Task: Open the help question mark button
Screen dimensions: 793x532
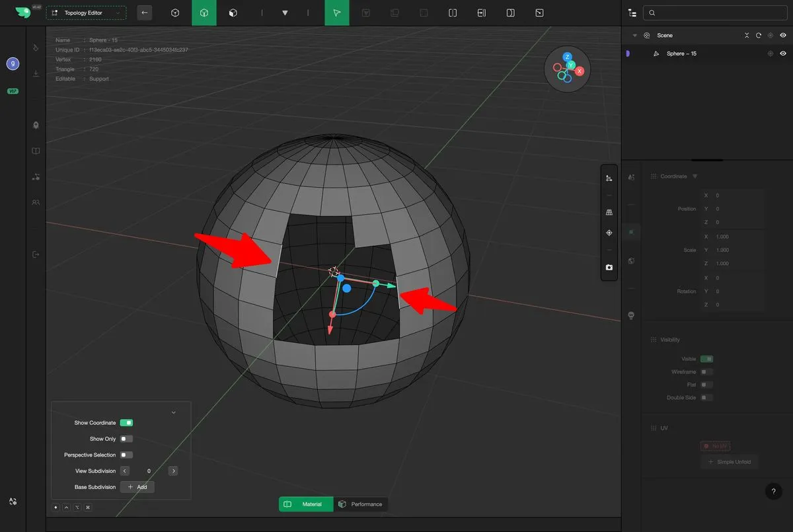Action: 773,491
